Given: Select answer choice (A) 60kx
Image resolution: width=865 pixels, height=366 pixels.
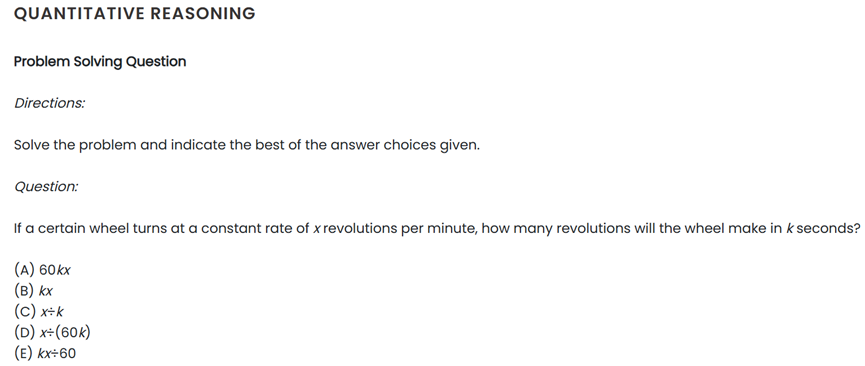Looking at the screenshot, I should point(42,270).
